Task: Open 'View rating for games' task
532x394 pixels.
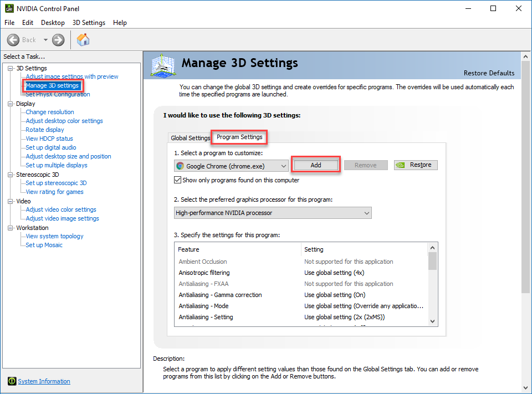Action: coord(54,192)
